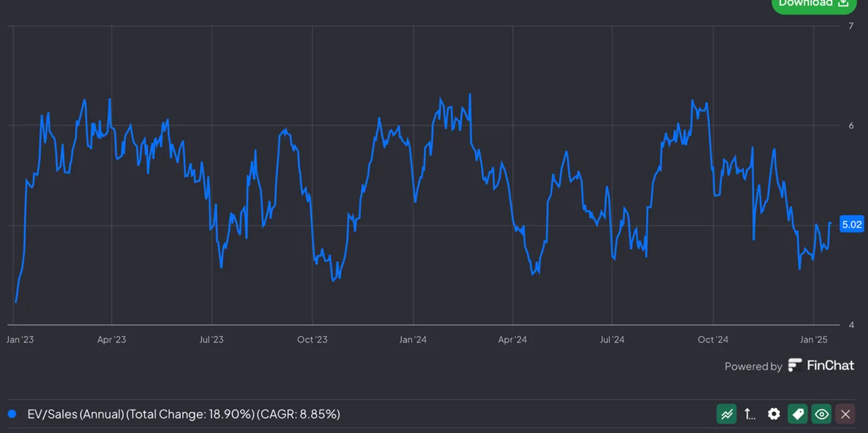Image resolution: width=868 pixels, height=433 pixels.
Task: Click the Oct '23 x-axis label
Action: pyautogui.click(x=312, y=340)
